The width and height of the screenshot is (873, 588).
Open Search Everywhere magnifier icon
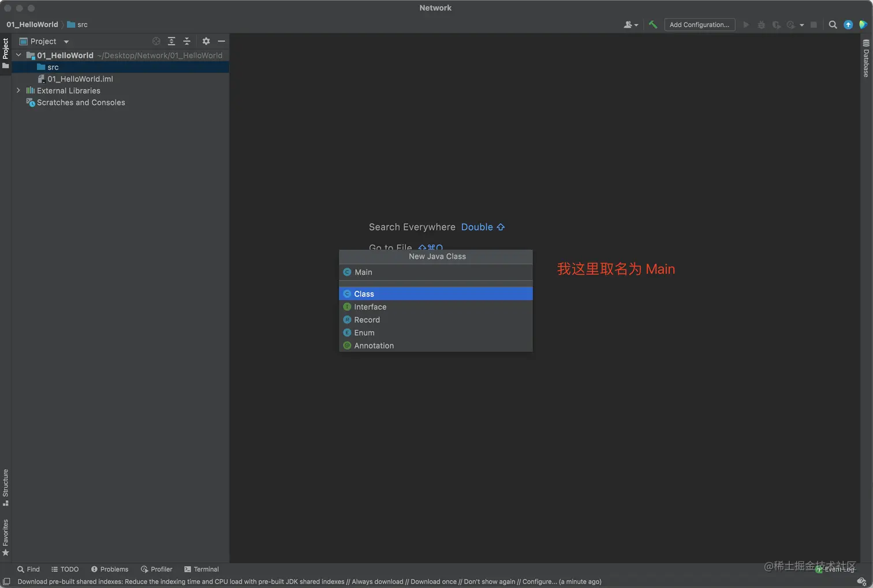coord(833,25)
